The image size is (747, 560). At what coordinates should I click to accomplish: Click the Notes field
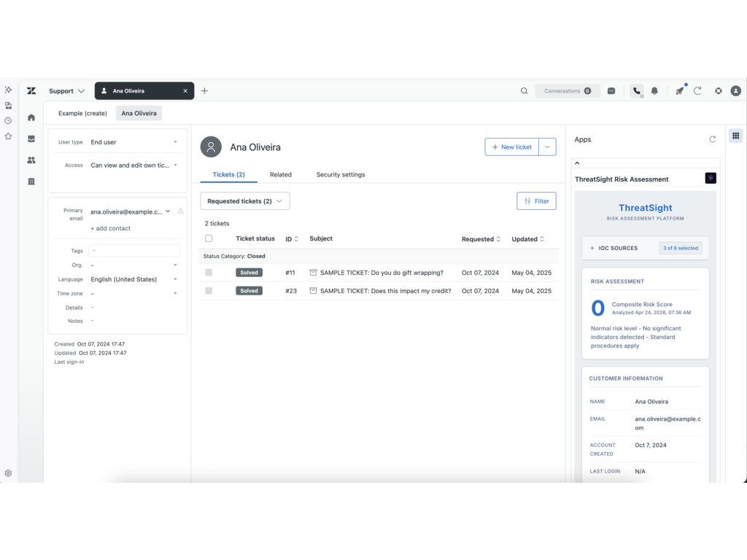[134, 321]
